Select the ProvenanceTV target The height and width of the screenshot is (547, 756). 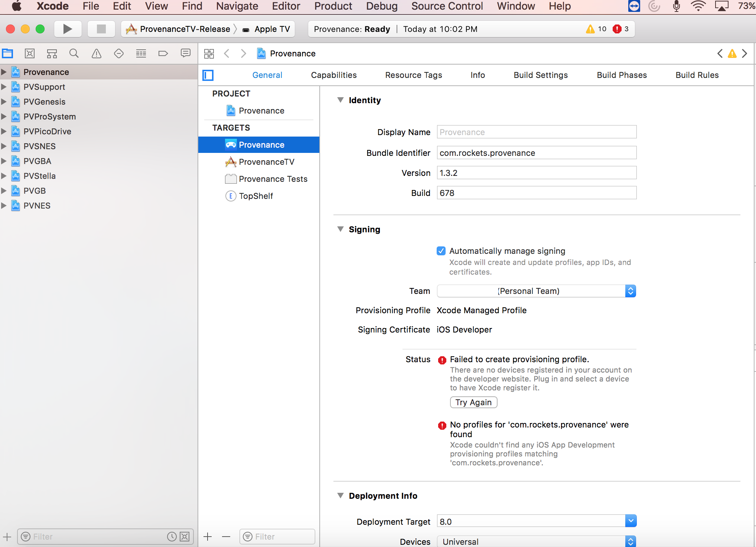[x=259, y=162]
